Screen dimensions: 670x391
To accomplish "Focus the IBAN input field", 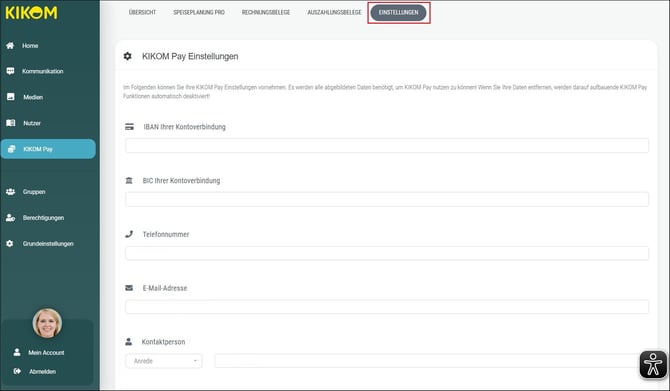I will tap(387, 145).
